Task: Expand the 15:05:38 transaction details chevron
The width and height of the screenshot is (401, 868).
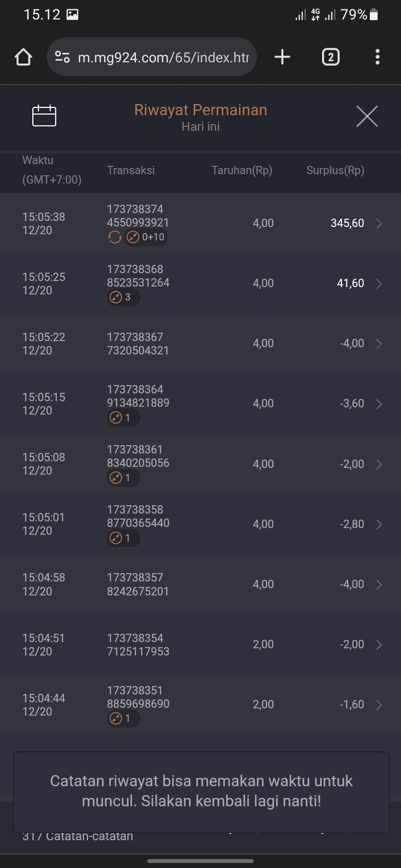Action: (379, 224)
